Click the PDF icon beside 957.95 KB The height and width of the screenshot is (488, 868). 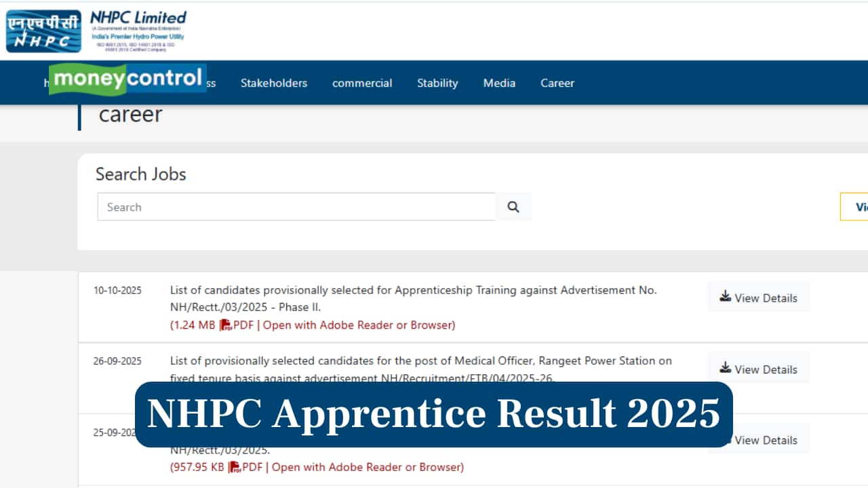[235, 467]
